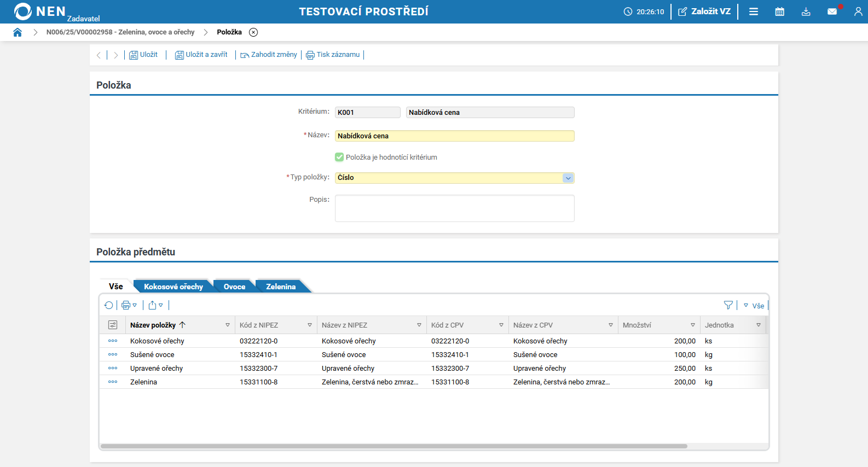868x467 pixels.
Task: Click 'Zahodit změny' button
Action: coord(269,55)
